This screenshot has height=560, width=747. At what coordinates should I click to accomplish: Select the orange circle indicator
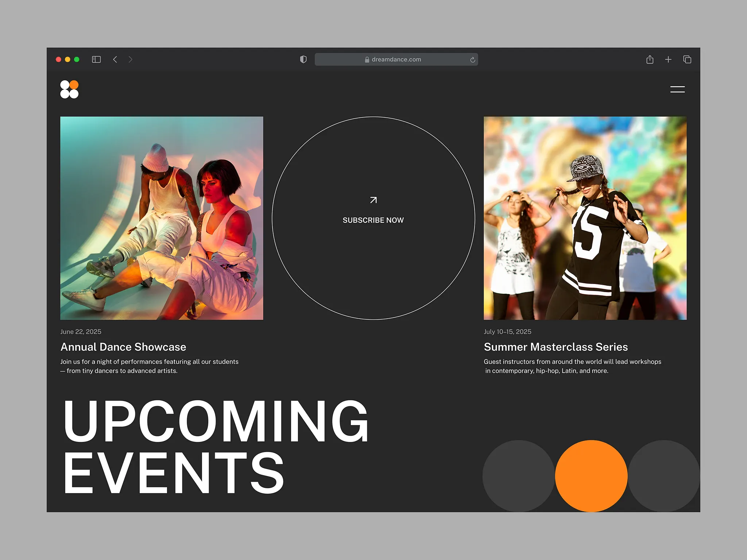tap(591, 476)
